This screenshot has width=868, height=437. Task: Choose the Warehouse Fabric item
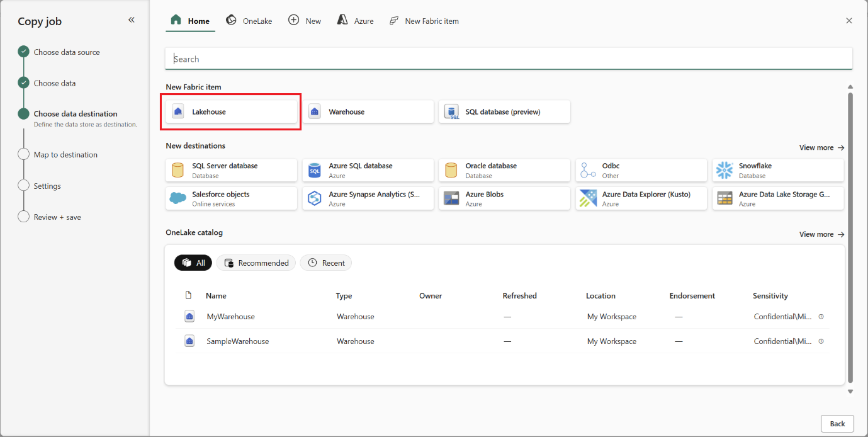click(368, 111)
